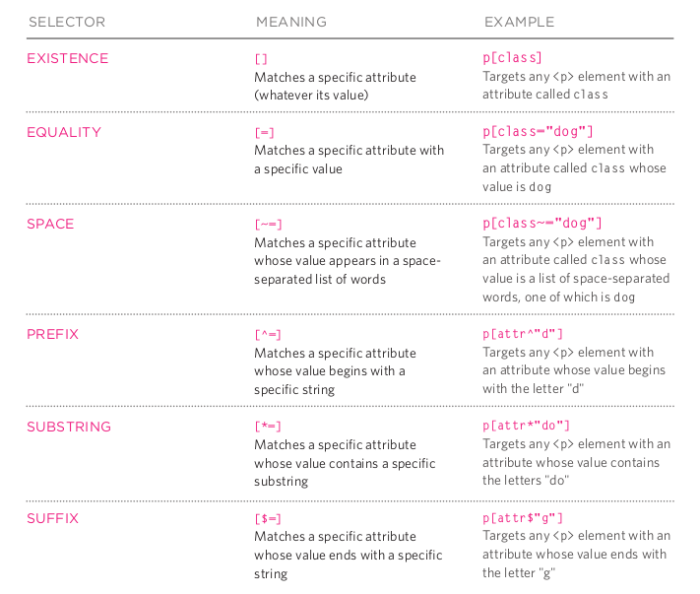Select the SUFFIX selector heading
This screenshot has height=594, width=700.
[x=52, y=518]
